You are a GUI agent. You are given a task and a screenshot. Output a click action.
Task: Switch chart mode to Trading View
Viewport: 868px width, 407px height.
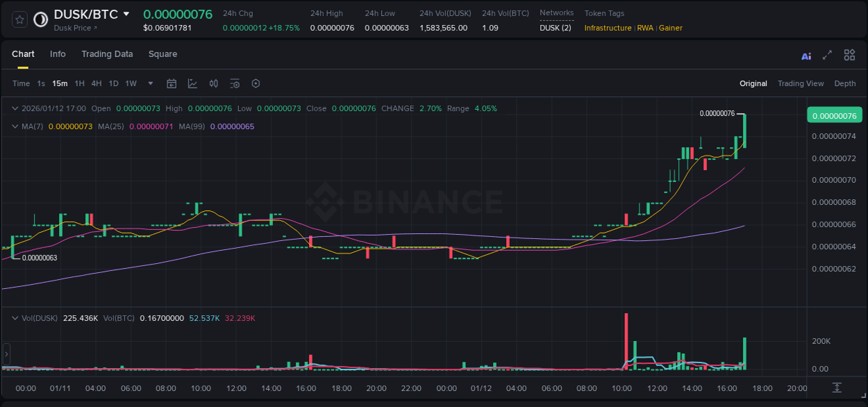[x=801, y=83]
